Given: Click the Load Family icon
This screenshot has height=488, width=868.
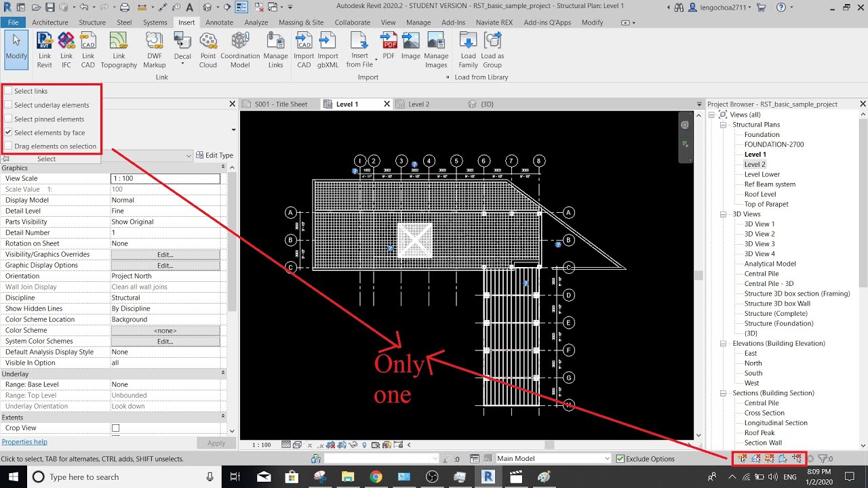Looking at the screenshot, I should [x=468, y=49].
